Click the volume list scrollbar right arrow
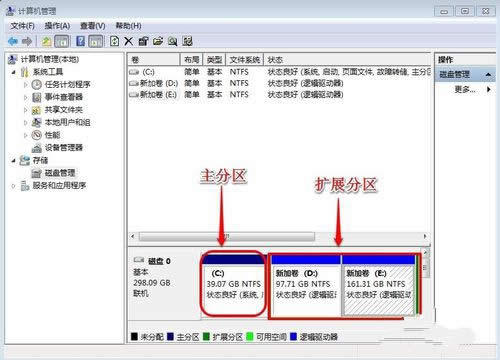Screen dimensions: 500x360 pyautogui.click(x=425, y=237)
